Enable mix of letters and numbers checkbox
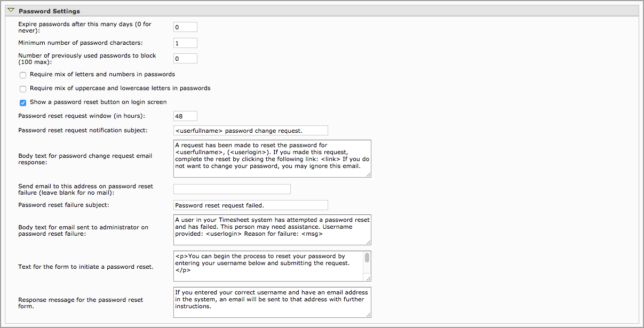Image resolution: width=644 pixels, height=328 pixels. [x=23, y=75]
